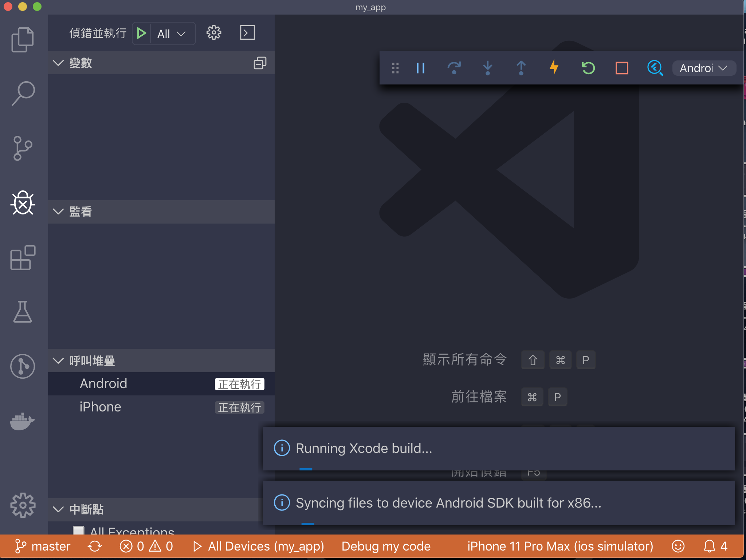
Task: Click the master branch in status bar
Action: pyautogui.click(x=43, y=546)
